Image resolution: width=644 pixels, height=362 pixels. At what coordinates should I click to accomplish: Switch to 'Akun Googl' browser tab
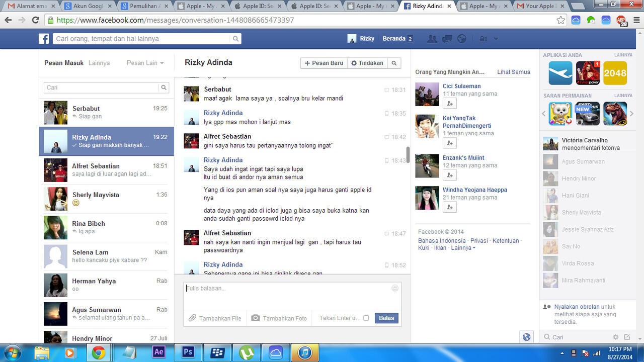(87, 6)
